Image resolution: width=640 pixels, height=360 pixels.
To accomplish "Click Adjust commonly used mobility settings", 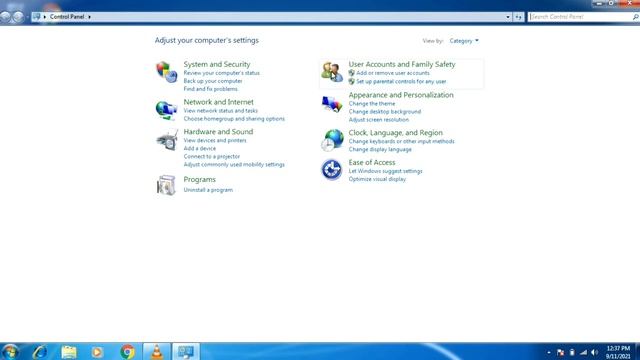I will (x=234, y=164).
